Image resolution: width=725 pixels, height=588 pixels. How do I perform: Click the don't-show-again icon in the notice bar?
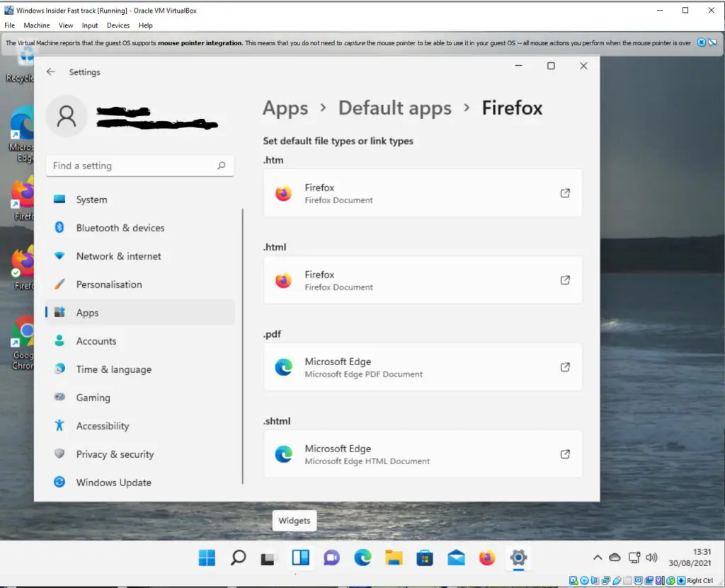pyautogui.click(x=712, y=42)
